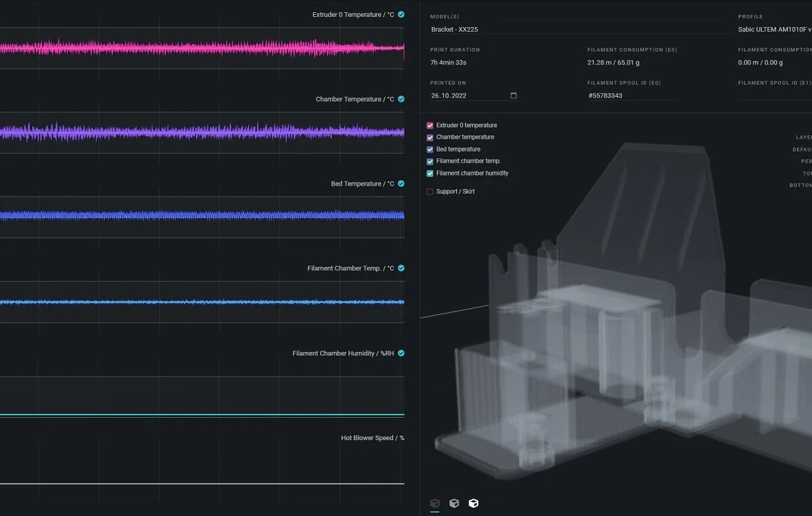
Task: Open the calendar picker for Printed On date
Action: [x=514, y=95]
